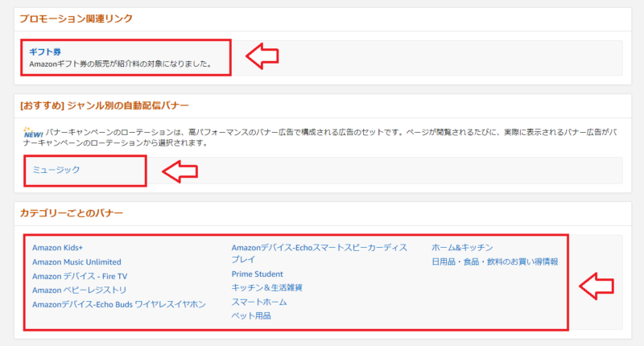
Task: Click the ジャンル別の自動配信バナー heading
Action: click(105, 105)
